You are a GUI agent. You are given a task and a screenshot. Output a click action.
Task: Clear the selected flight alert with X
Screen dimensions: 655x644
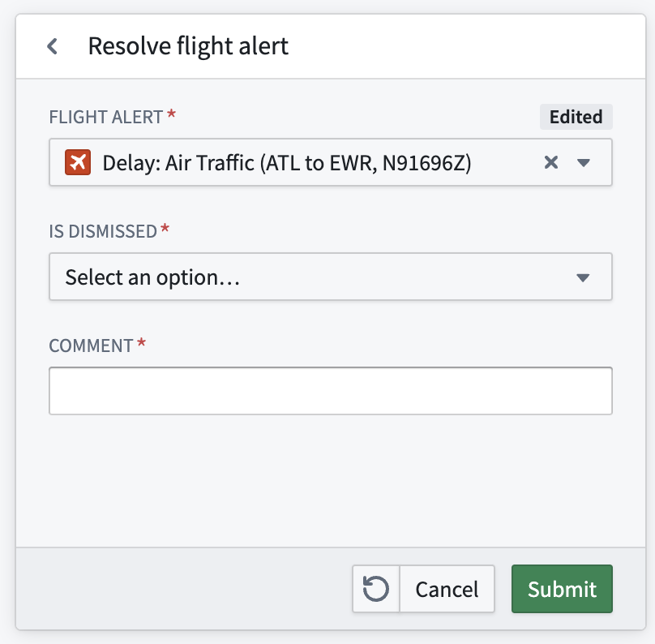(x=551, y=162)
